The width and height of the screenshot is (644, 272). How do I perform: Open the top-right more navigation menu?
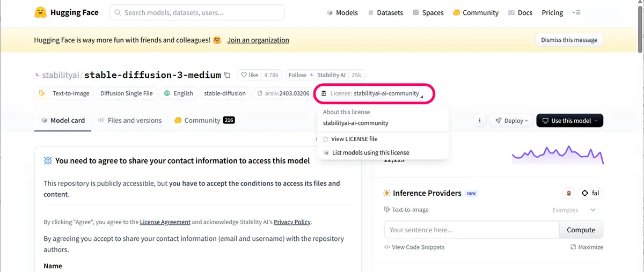pos(576,12)
